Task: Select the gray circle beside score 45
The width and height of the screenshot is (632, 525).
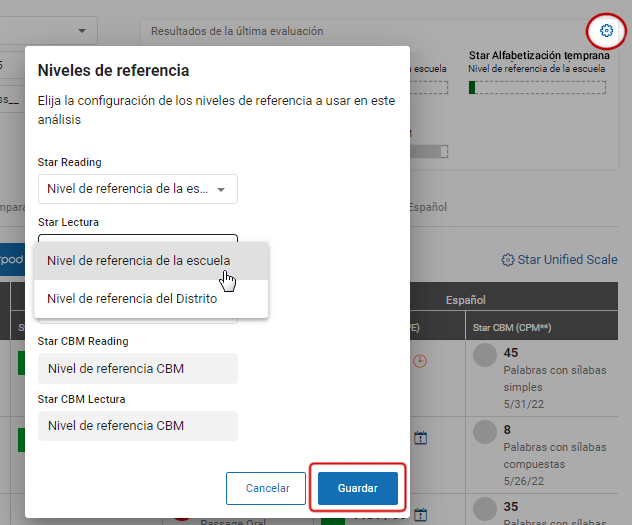Action: pos(484,355)
